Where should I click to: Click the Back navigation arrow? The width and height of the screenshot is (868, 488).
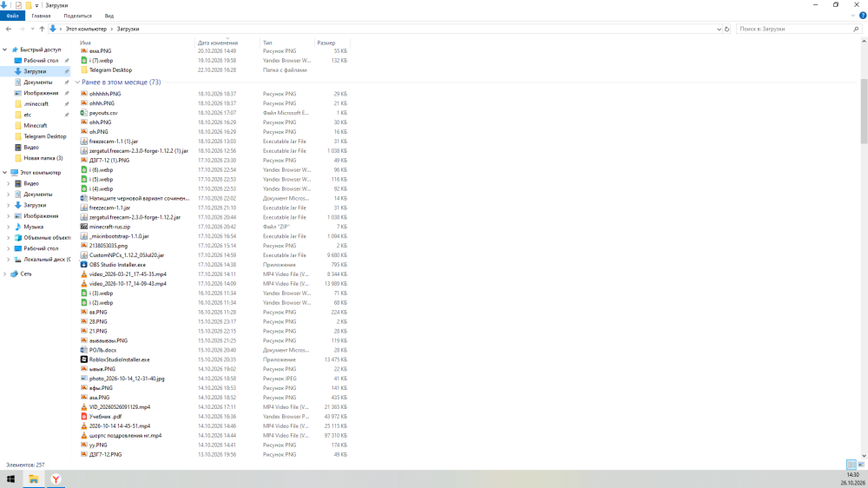coord(9,29)
